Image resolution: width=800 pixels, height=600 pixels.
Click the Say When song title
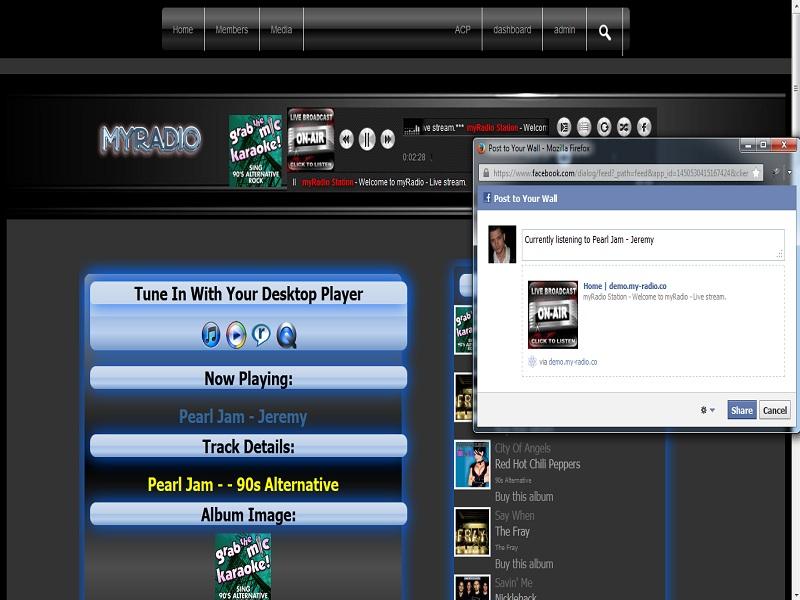click(514, 516)
